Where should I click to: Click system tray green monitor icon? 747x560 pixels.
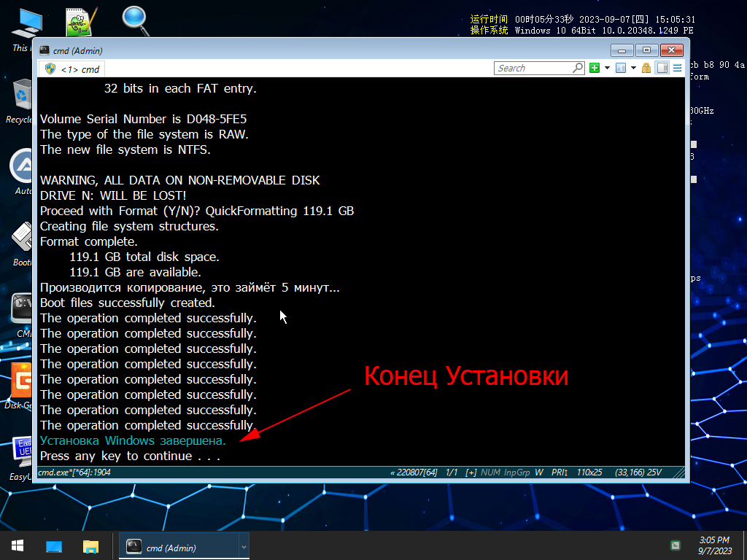click(x=675, y=545)
